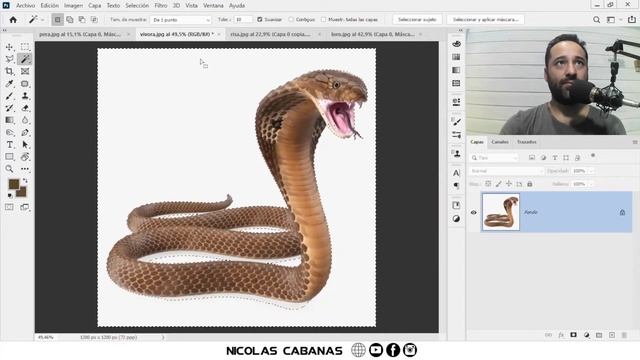Toggle lock image pixels brush icon
Screen dimensions: 640x360
498,184
